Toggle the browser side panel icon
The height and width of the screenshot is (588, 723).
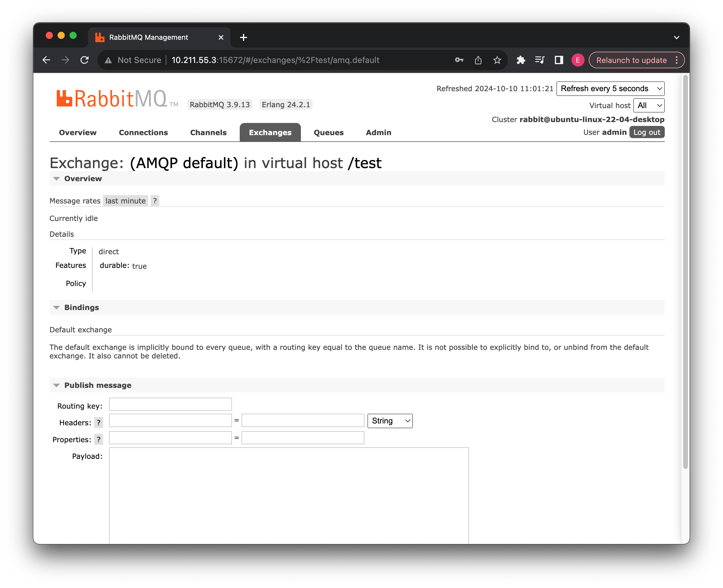coord(559,60)
